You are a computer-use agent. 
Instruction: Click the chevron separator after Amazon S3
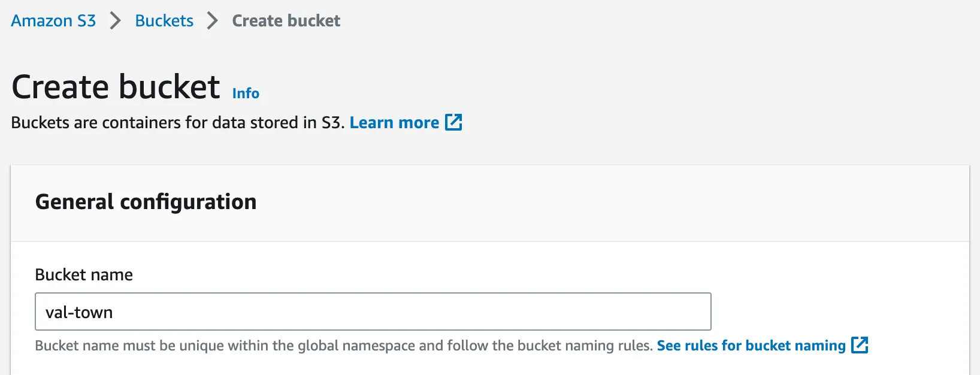[x=116, y=21]
